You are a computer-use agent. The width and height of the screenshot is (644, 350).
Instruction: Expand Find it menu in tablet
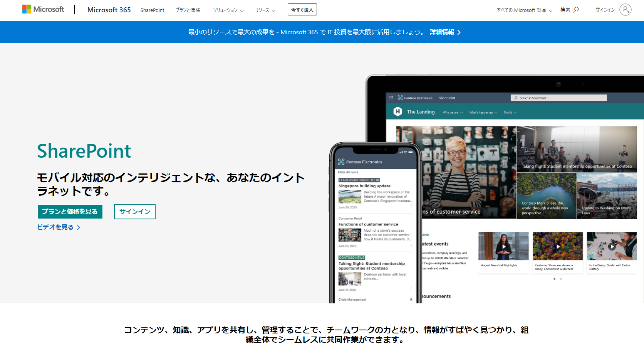pos(510,113)
